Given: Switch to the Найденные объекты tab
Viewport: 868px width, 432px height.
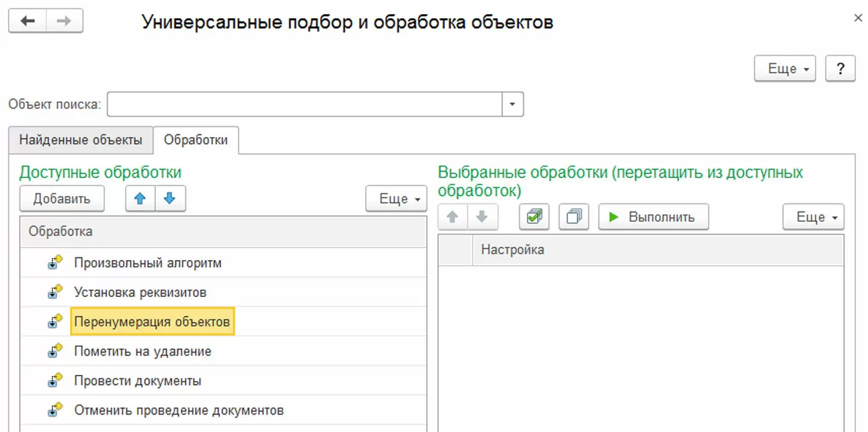Looking at the screenshot, I should click(x=81, y=140).
